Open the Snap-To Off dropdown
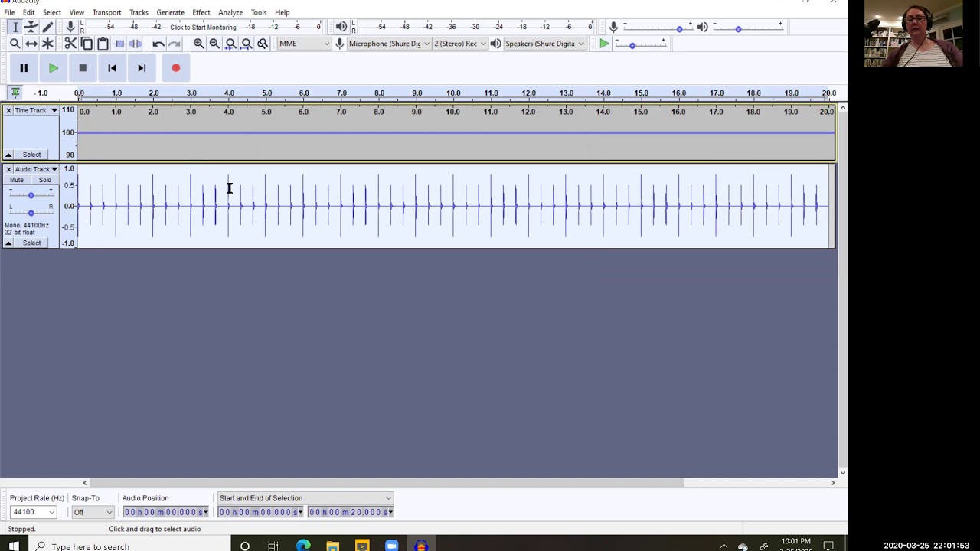The width and height of the screenshot is (980, 551). (93, 512)
